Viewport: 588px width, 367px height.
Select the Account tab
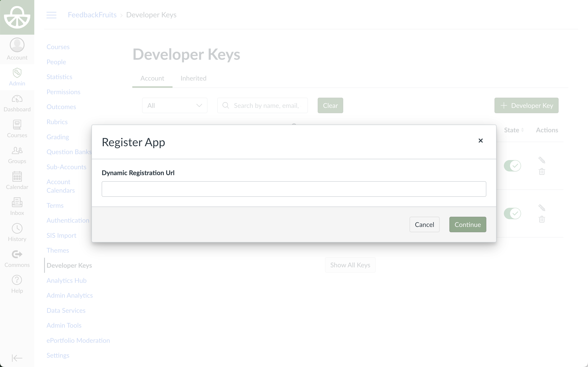[152, 78]
